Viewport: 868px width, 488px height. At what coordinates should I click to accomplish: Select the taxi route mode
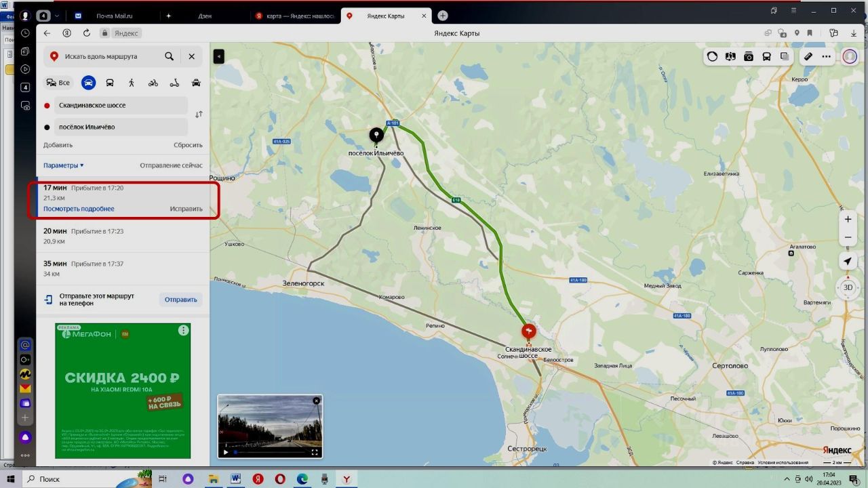click(x=196, y=83)
